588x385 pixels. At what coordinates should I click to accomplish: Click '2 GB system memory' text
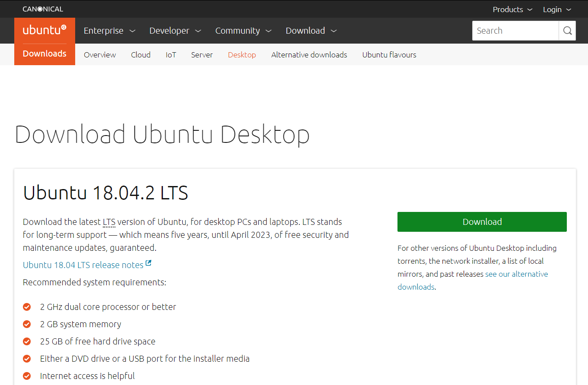point(81,324)
